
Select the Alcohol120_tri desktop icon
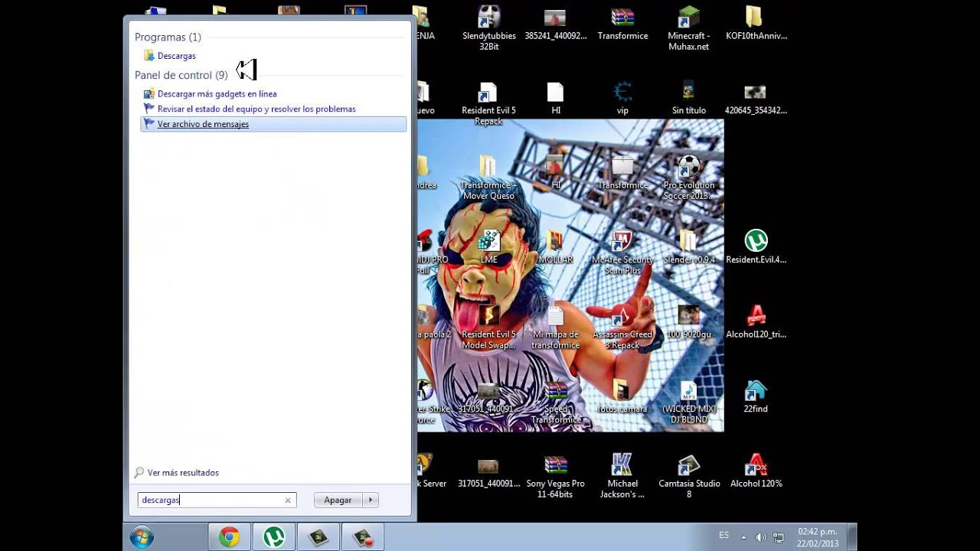pyautogui.click(x=756, y=322)
